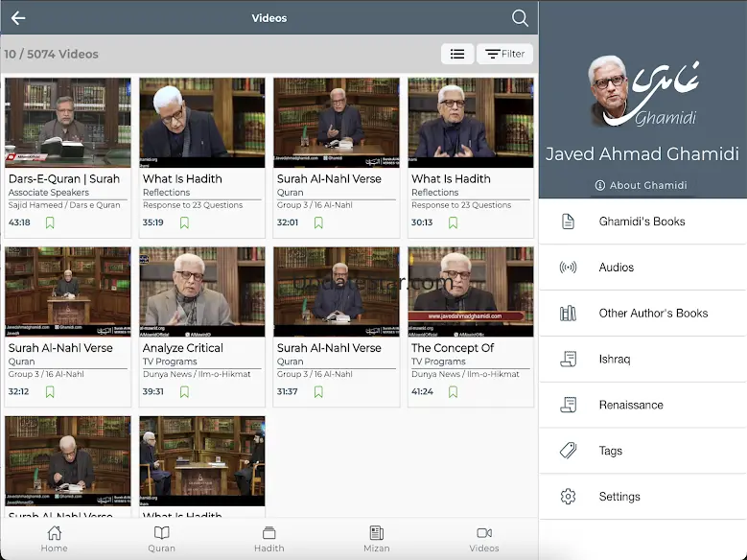Switch to list view layout icon
The height and width of the screenshot is (560, 747).
click(x=457, y=55)
